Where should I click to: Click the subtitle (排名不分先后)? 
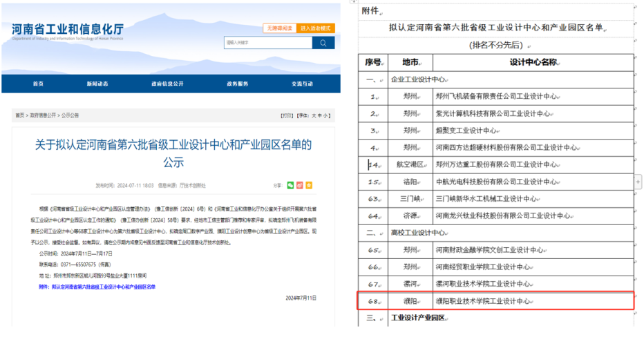[496, 45]
